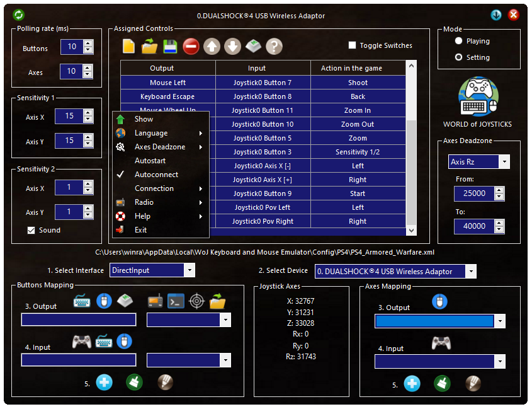Choose the crosshair target icon in Buttons Mapping

[197, 301]
